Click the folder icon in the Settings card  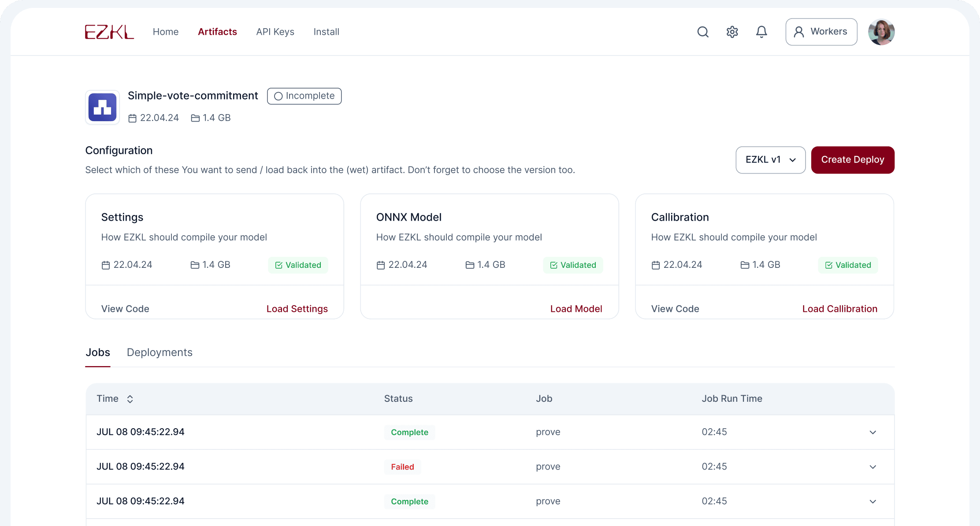tap(195, 265)
